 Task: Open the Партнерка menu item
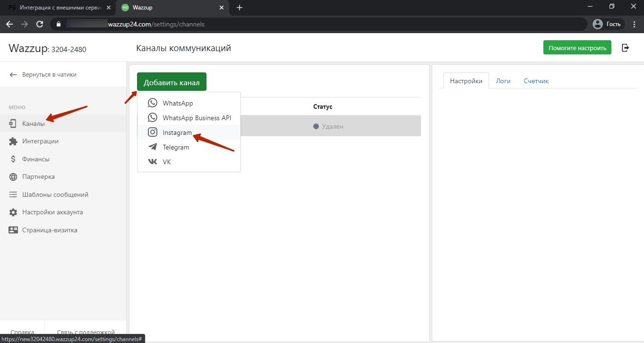(x=63, y=176)
